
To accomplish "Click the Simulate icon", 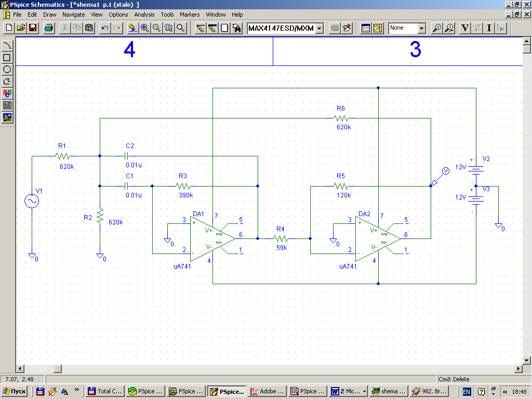I will coord(378,28).
